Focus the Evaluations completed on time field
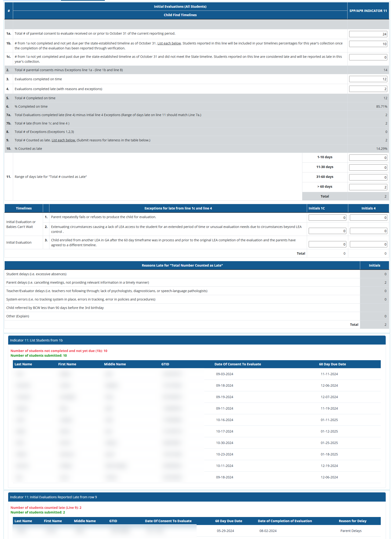The image size is (392, 539). click(368, 79)
